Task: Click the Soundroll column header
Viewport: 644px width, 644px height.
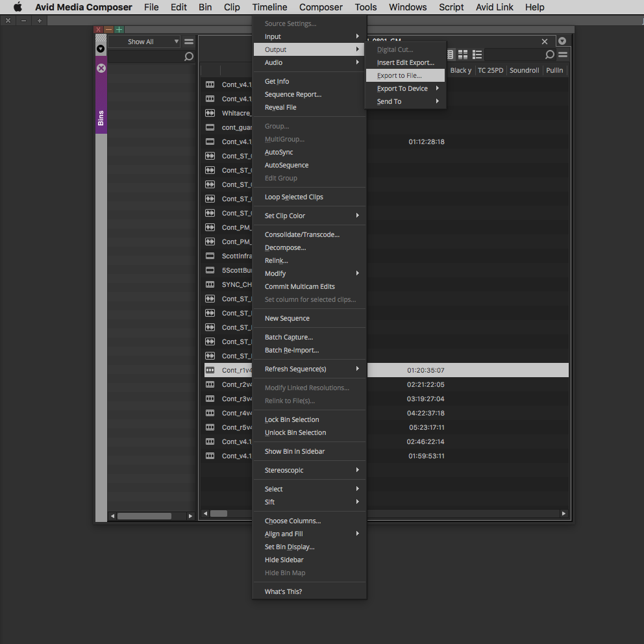Action: point(524,70)
